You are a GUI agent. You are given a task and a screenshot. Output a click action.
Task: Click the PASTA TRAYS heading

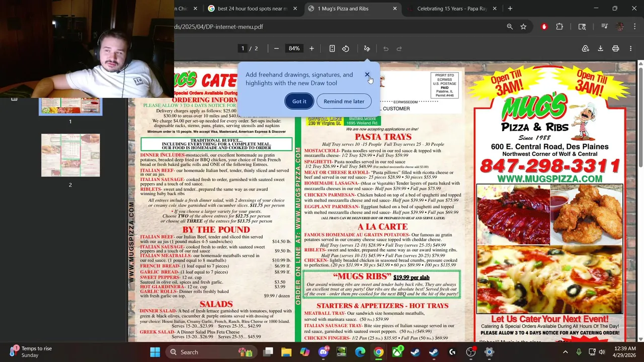[383, 137]
